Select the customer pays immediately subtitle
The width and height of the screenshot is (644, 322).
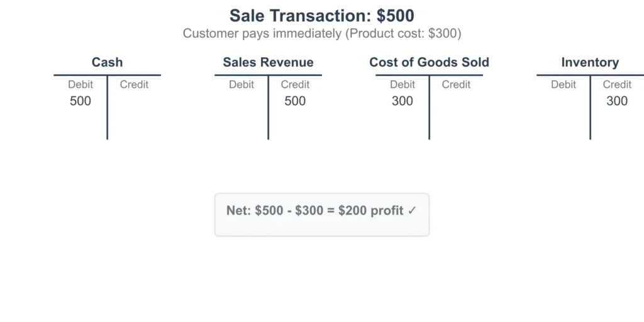[x=321, y=33]
